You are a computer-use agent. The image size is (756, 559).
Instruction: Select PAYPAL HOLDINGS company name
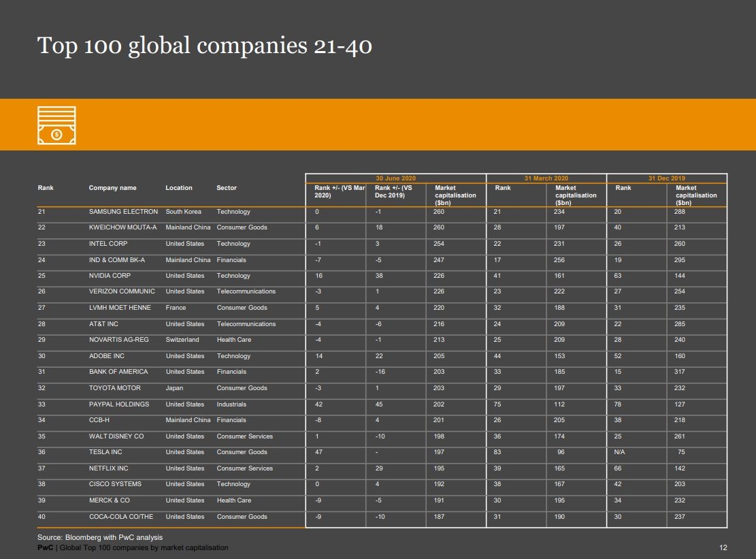tap(118, 404)
